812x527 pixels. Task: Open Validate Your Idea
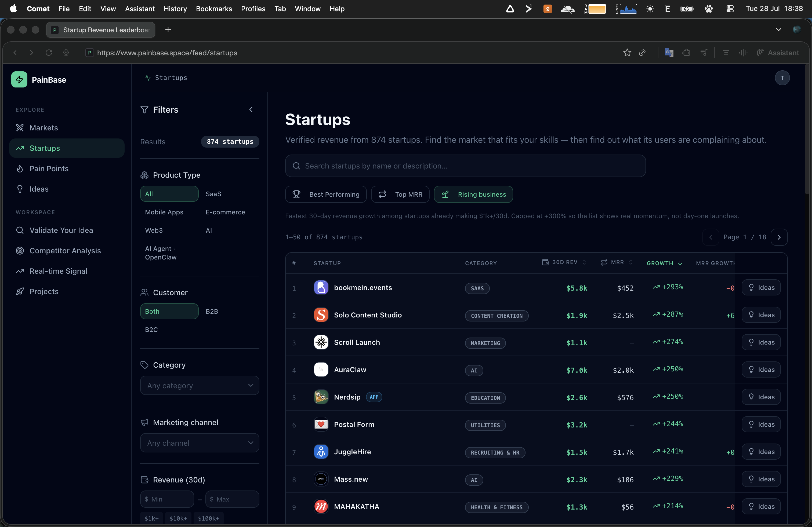tap(67, 230)
